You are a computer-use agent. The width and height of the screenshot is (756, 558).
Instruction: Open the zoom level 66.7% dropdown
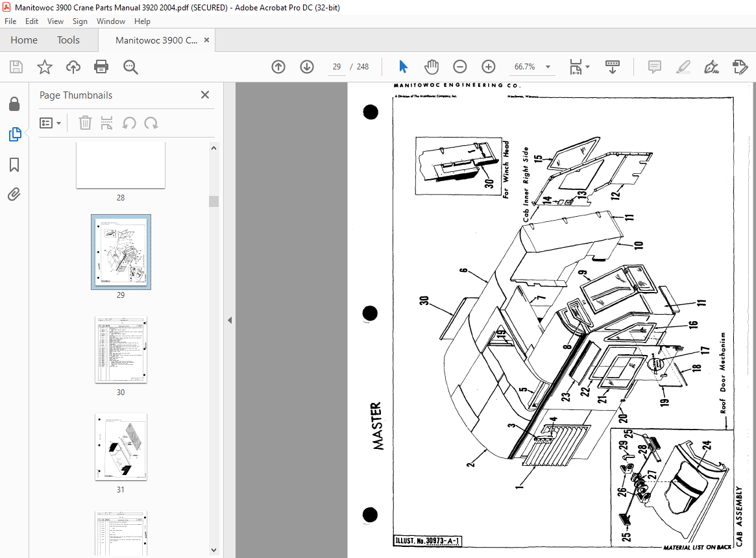548,67
